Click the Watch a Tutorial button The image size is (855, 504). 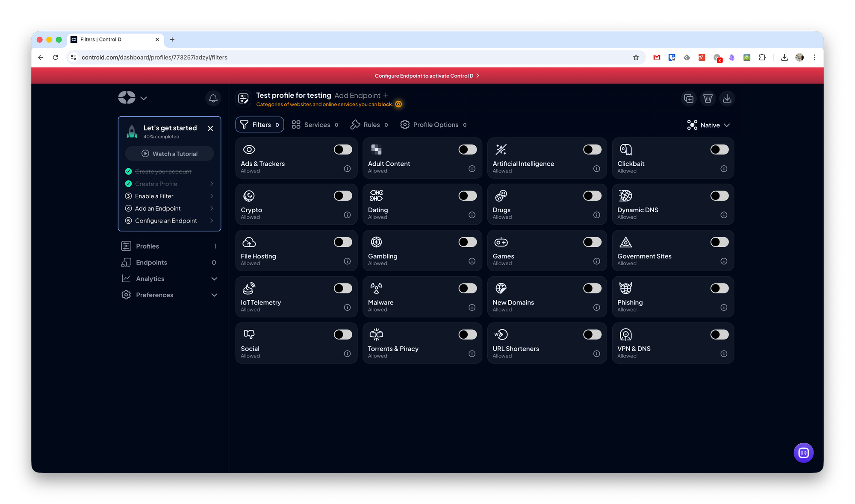(x=170, y=154)
